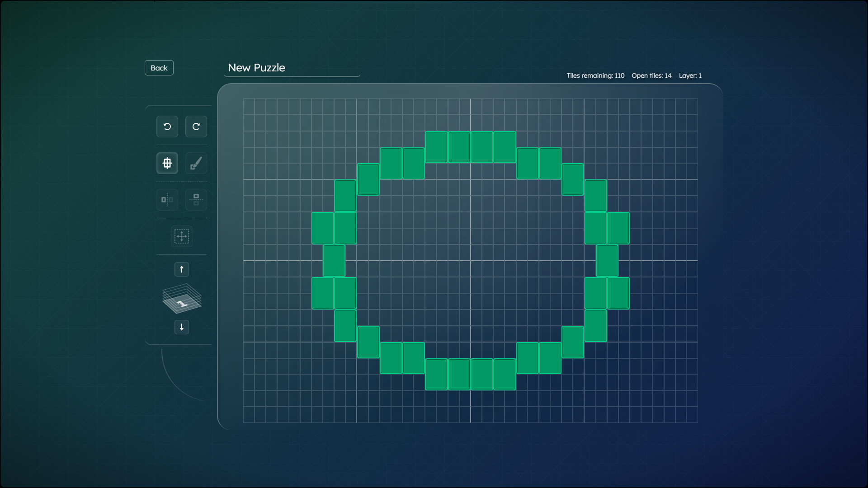Activate the move selection tool
The width and height of the screenshot is (868, 488).
pyautogui.click(x=182, y=236)
